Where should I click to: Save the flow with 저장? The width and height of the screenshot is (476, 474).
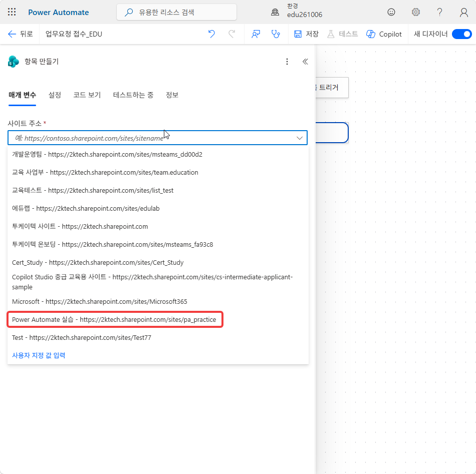coord(306,34)
